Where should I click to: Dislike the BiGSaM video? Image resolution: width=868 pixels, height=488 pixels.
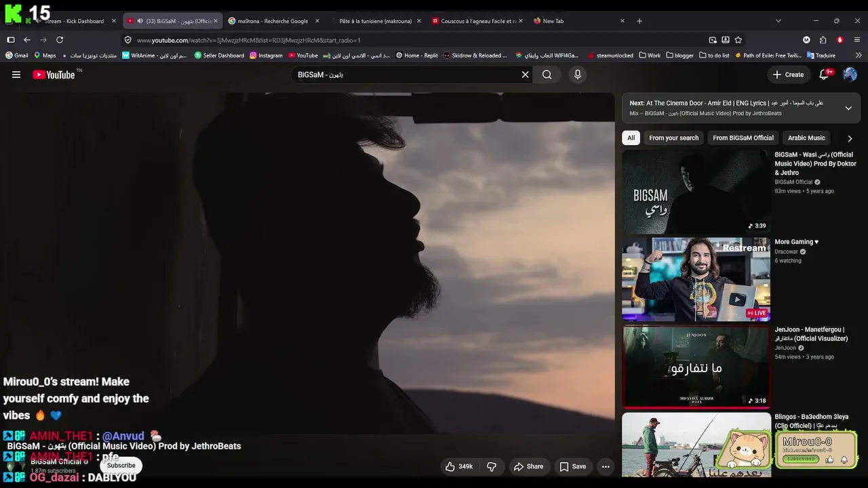tap(492, 466)
